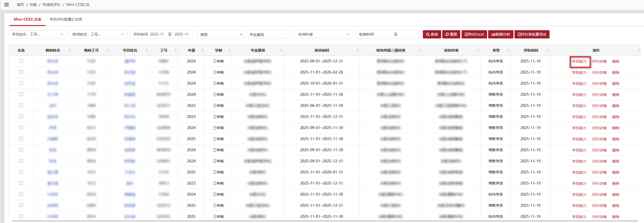This screenshot has height=223, width=644.
Task: Check the 2025 科内学员 row rotating 2025-11-01~2025-11-30
Action: click(21, 216)
